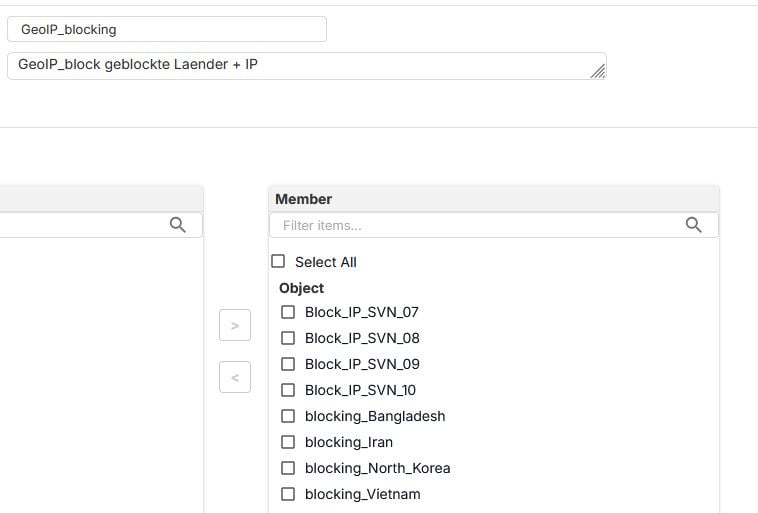
Task: Tick the Select All checkbox
Action: (x=279, y=262)
